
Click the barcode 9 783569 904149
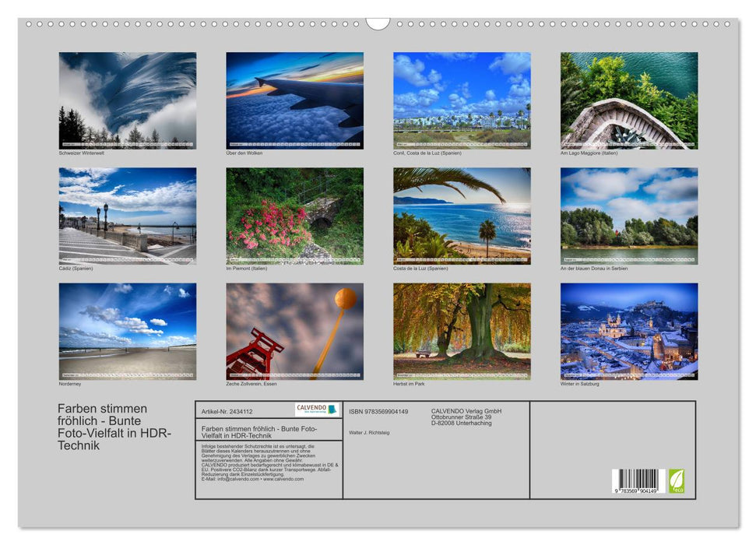[638, 481]
